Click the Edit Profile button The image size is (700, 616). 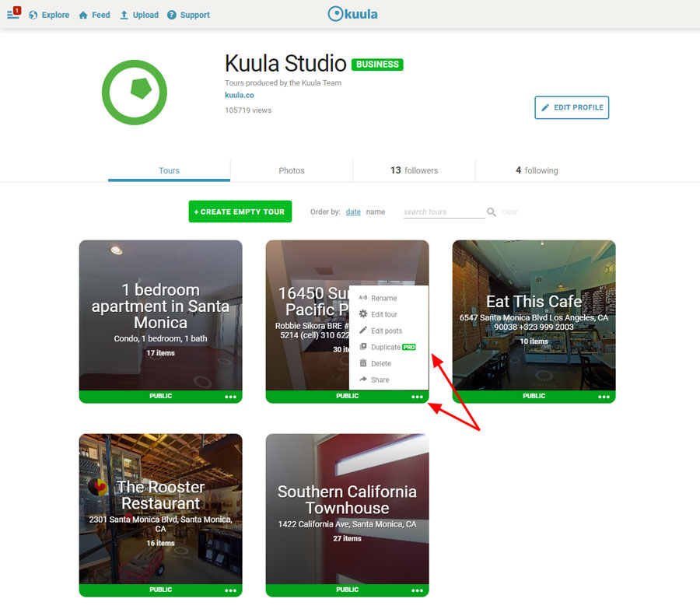click(572, 107)
